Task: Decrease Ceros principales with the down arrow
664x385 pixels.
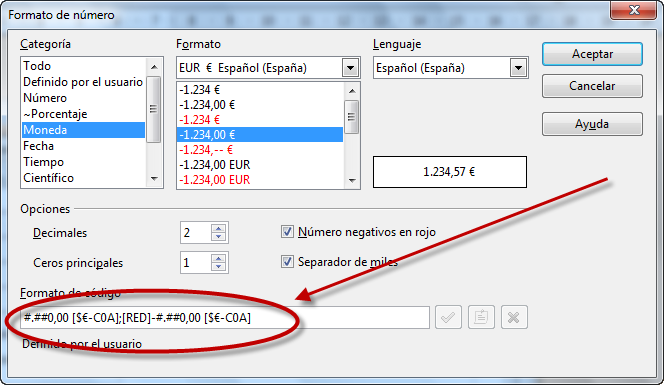Action: click(219, 267)
